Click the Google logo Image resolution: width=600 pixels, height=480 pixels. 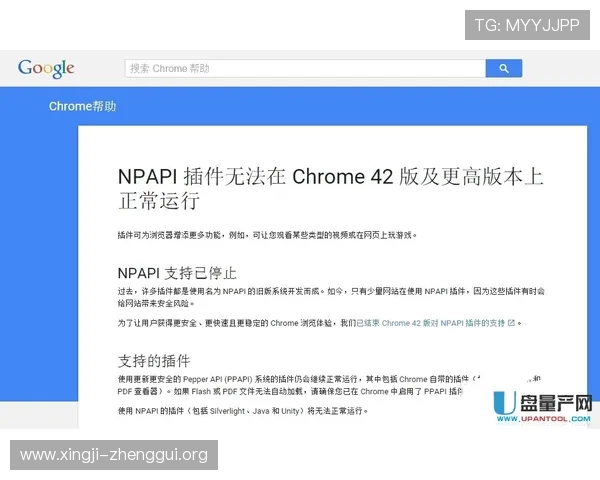46,68
